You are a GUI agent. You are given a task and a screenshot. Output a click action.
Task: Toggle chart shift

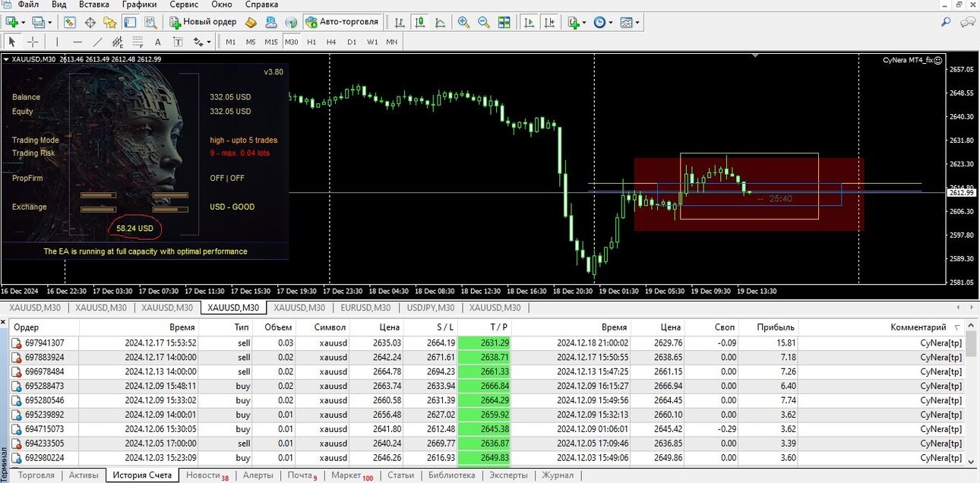pyautogui.click(x=549, y=22)
